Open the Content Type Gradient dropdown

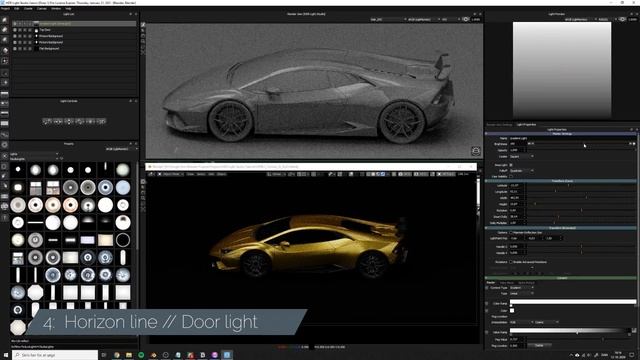522,288
